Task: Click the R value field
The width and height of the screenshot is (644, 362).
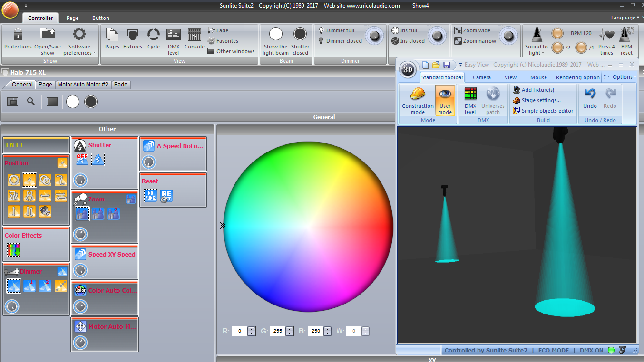Action: tap(240, 331)
